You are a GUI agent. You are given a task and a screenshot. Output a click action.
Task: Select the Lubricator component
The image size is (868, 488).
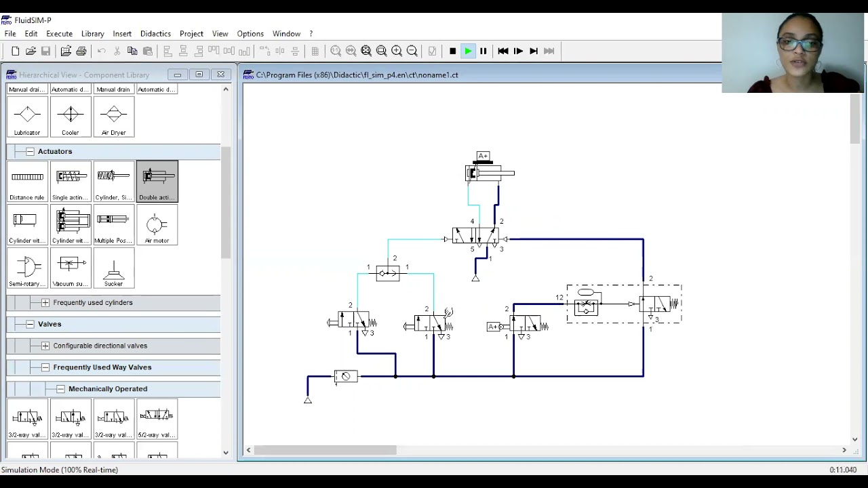(x=27, y=117)
